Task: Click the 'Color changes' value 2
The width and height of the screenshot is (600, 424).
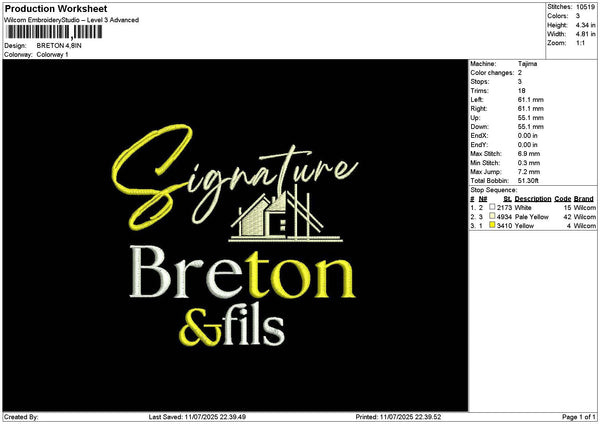Action: point(520,73)
